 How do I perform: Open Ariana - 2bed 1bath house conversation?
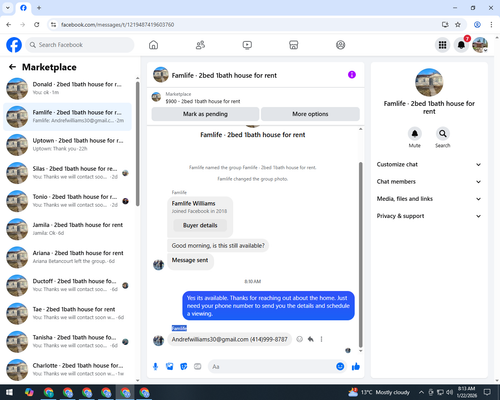68,257
